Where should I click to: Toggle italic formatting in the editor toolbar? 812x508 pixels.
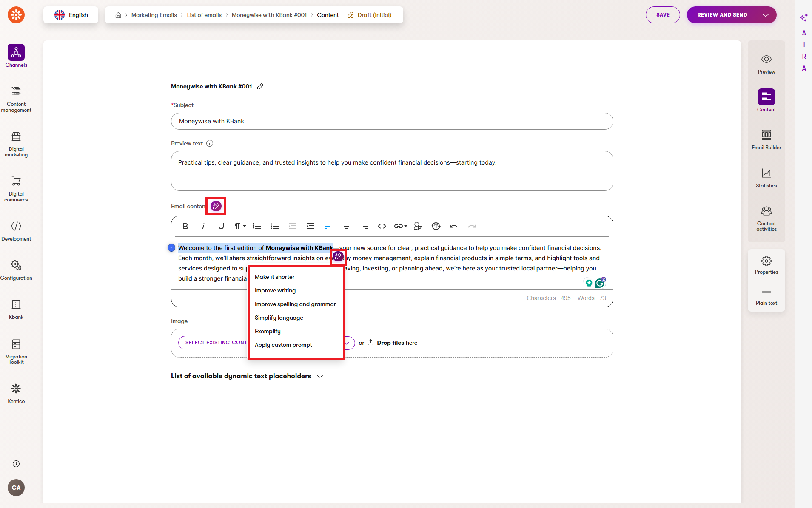[203, 226]
